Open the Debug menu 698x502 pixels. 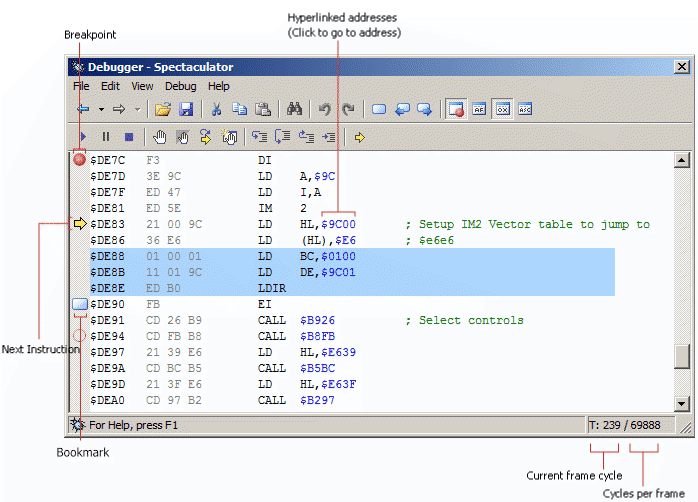pos(180,86)
